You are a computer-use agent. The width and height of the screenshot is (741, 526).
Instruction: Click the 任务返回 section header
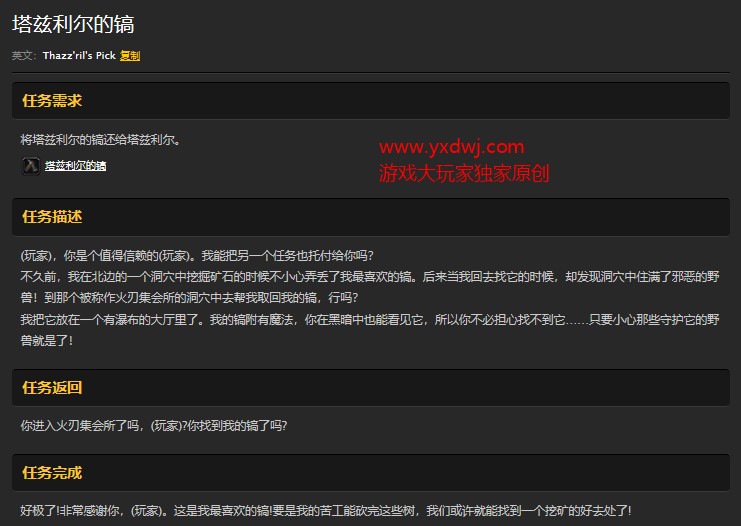pyautogui.click(x=52, y=387)
